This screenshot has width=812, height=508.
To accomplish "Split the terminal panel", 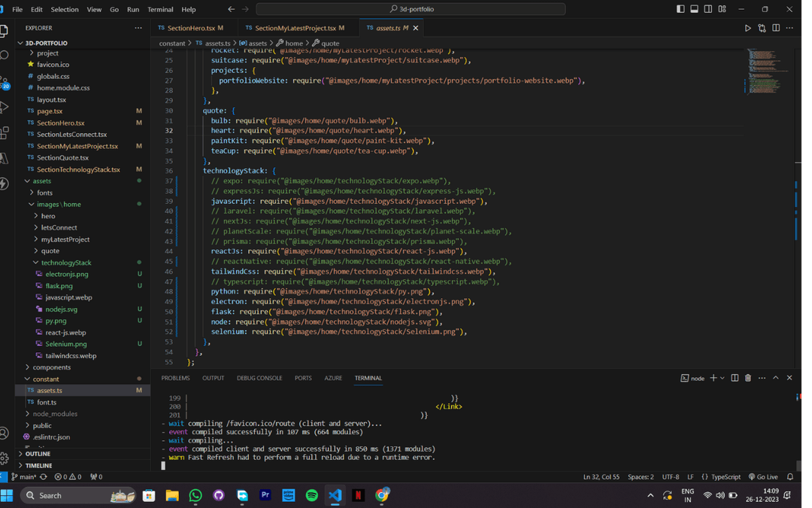I will point(735,378).
